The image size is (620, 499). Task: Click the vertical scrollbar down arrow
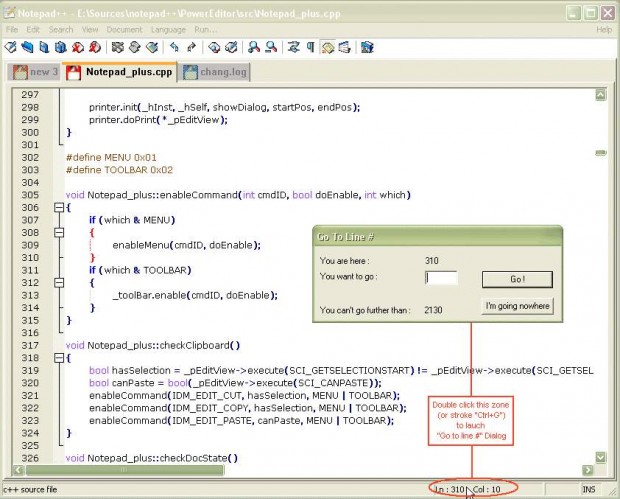(x=601, y=457)
